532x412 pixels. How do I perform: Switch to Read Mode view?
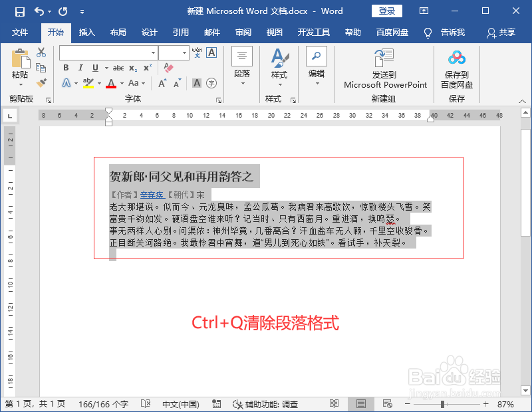click(x=334, y=403)
